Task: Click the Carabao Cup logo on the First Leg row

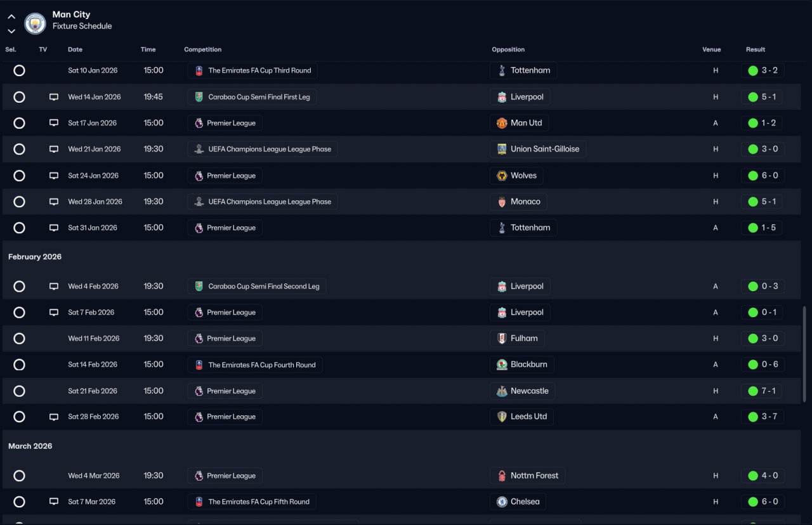Action: (x=199, y=97)
